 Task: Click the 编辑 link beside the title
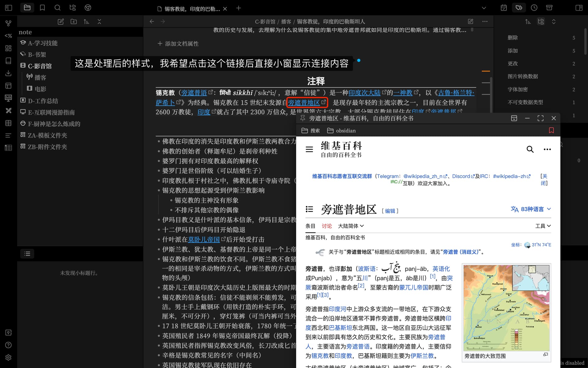pyautogui.click(x=390, y=211)
